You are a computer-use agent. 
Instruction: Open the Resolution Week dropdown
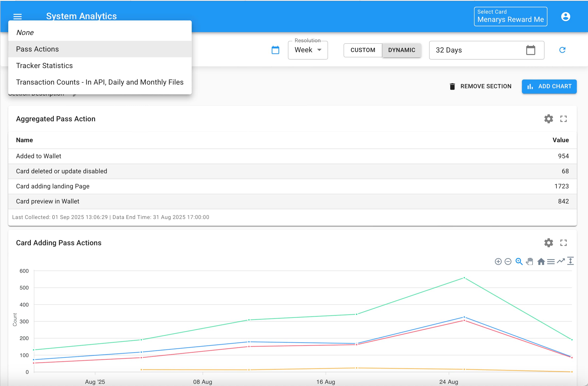click(x=308, y=50)
